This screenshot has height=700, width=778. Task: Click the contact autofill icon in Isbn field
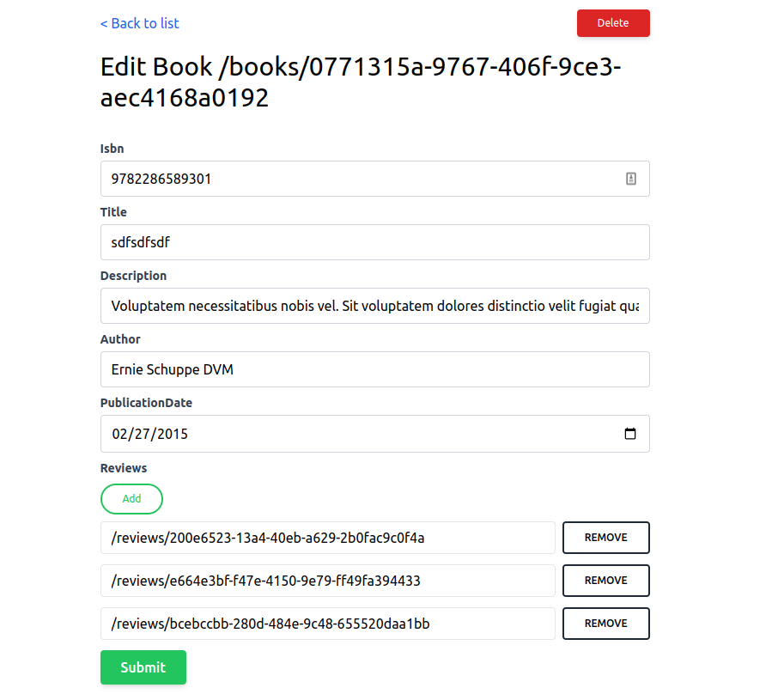pos(630,179)
